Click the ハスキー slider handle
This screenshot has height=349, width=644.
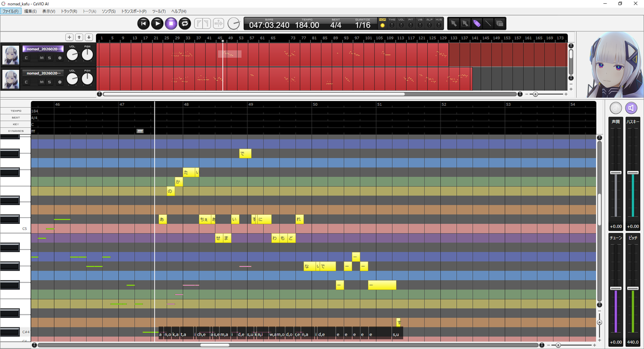(633, 173)
